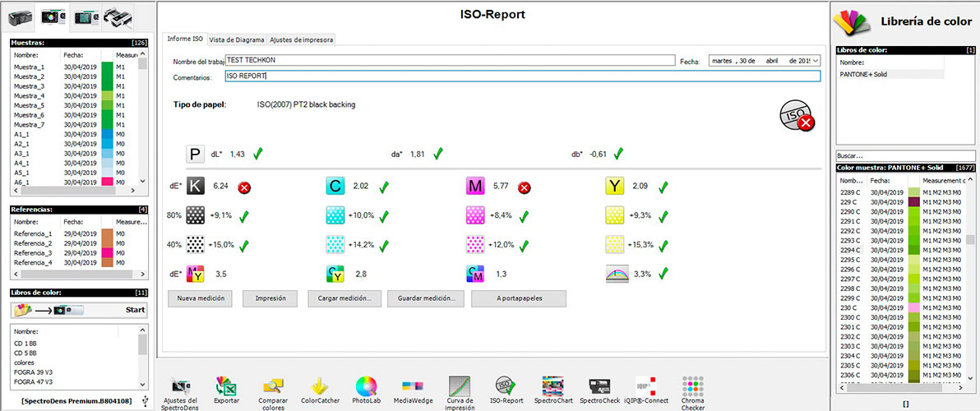Click the Impresión button
This screenshot has height=411, width=980.
point(271,298)
